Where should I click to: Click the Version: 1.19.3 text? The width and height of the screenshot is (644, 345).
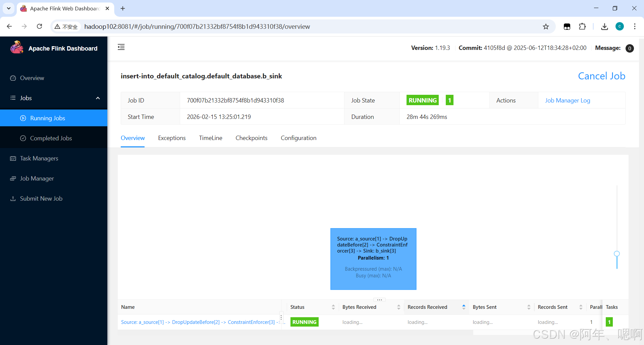pyautogui.click(x=430, y=48)
